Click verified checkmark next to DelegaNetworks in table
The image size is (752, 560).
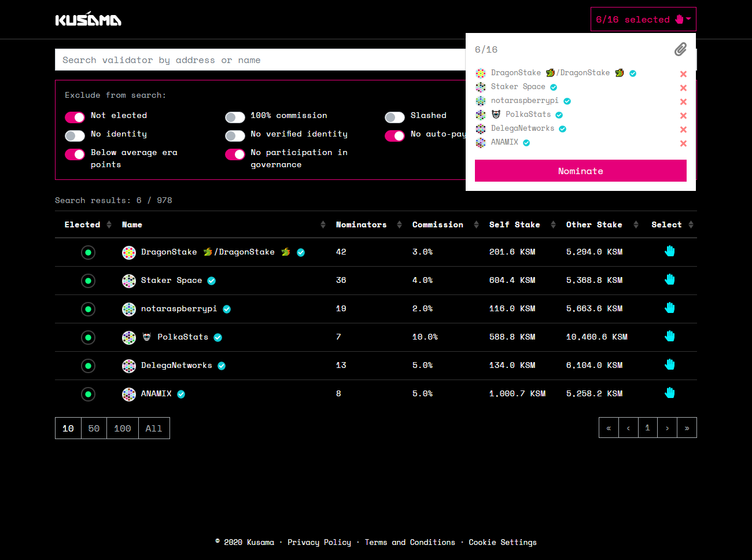[222, 366]
